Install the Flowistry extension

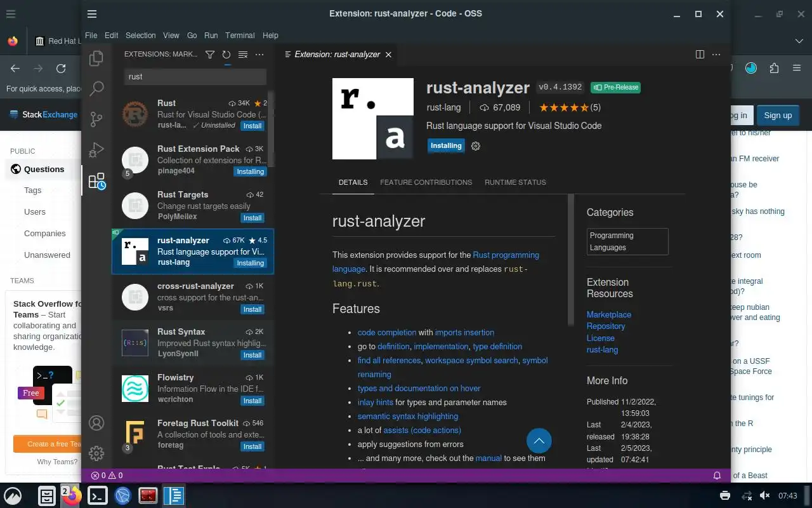point(252,401)
